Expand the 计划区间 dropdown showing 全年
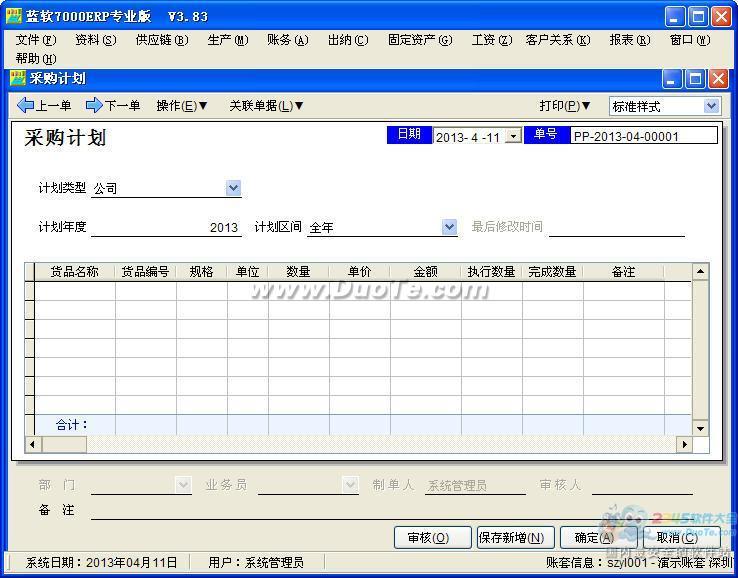The height and width of the screenshot is (578, 738). (449, 227)
